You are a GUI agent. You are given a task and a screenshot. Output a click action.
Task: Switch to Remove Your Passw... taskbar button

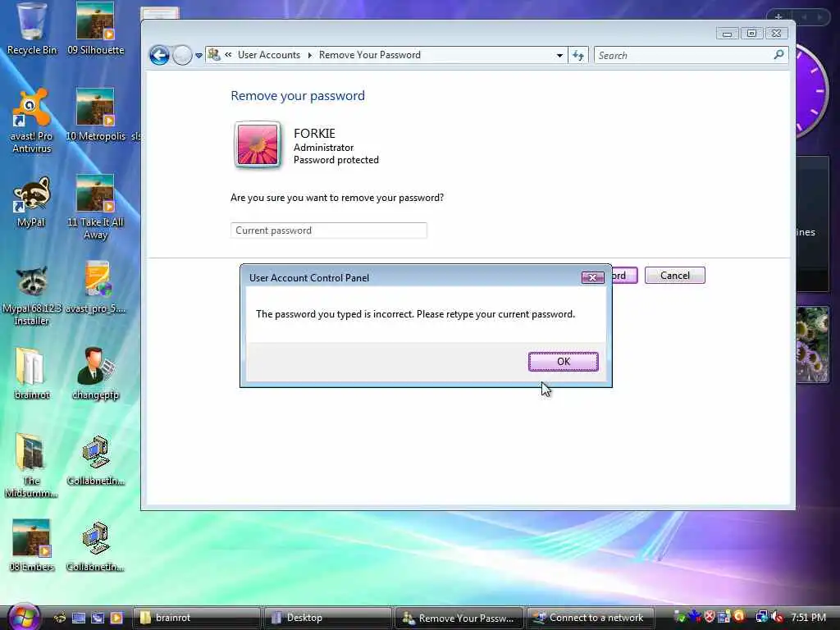[459, 618]
